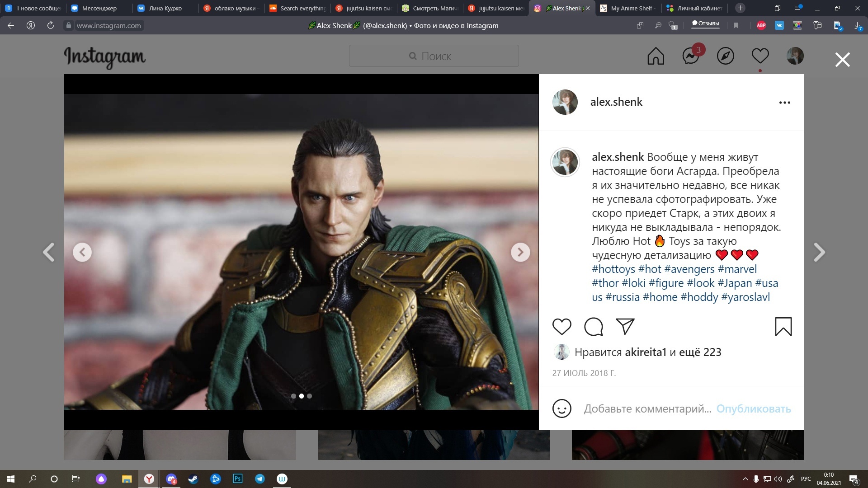Click the post date 27 ИЮЛЬ 2018

click(x=584, y=373)
